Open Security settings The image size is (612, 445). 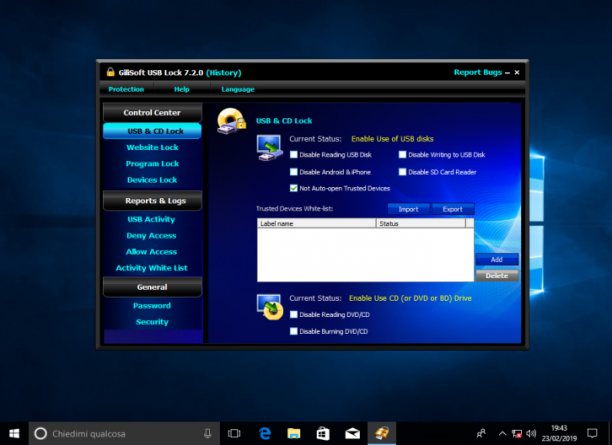152,322
